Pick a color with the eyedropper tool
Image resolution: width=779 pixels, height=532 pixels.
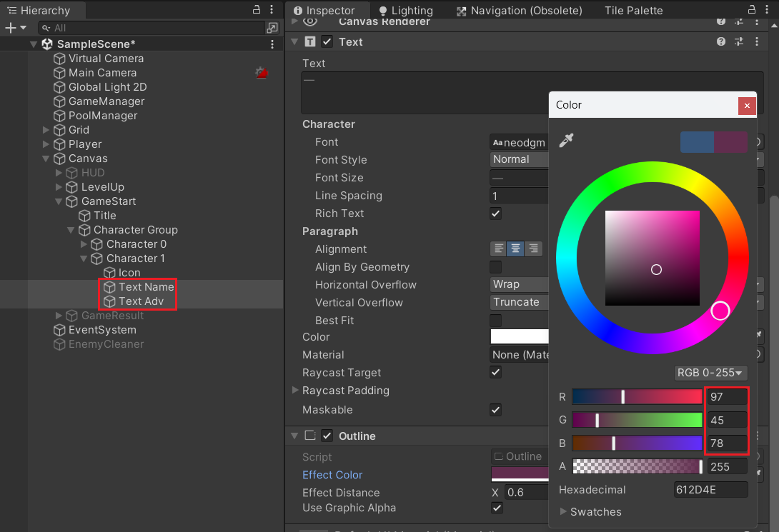pos(566,141)
